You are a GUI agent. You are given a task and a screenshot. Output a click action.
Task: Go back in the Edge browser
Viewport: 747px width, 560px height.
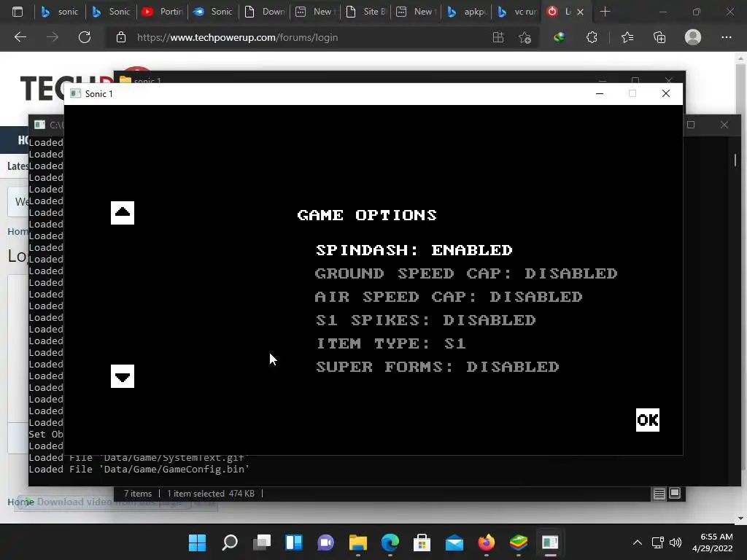point(20,37)
